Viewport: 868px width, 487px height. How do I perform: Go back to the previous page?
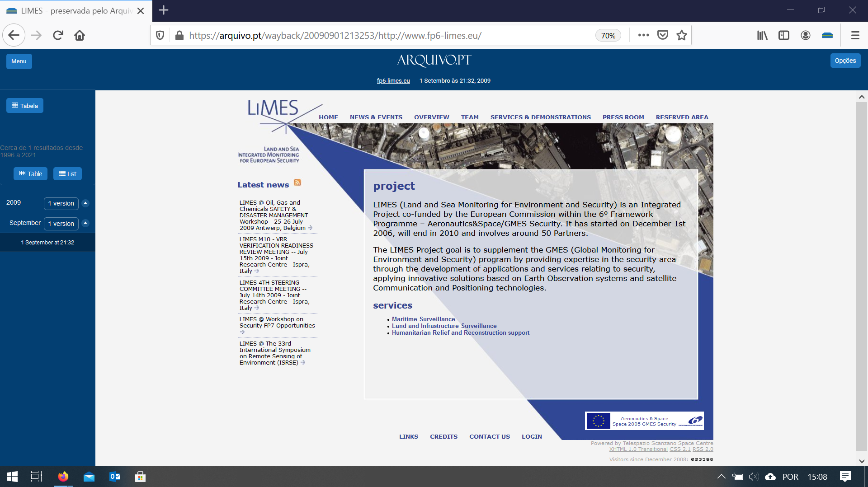pyautogui.click(x=14, y=35)
